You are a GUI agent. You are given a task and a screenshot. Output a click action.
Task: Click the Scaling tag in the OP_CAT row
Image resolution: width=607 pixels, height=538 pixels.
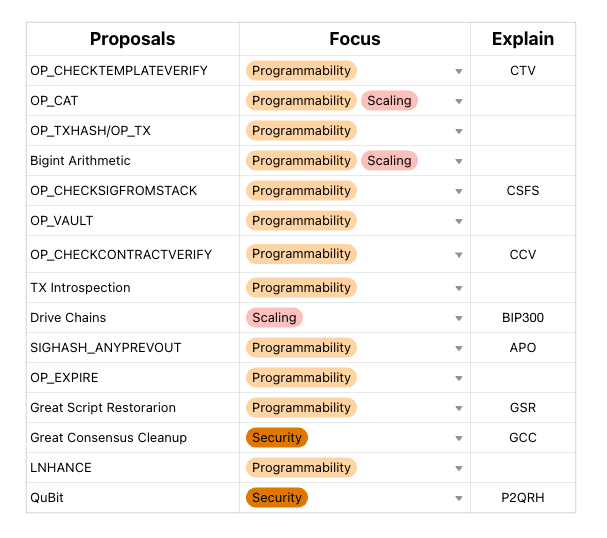(389, 101)
